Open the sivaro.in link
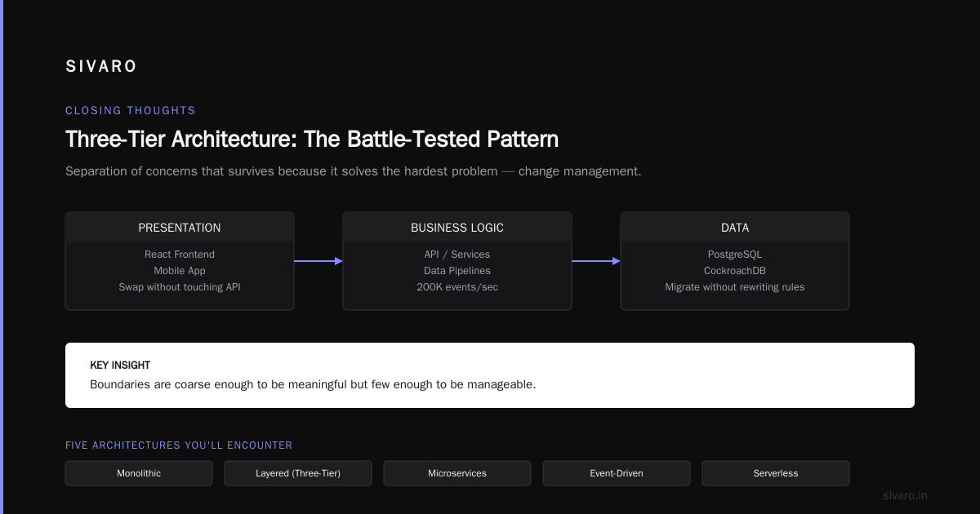 click(x=906, y=495)
